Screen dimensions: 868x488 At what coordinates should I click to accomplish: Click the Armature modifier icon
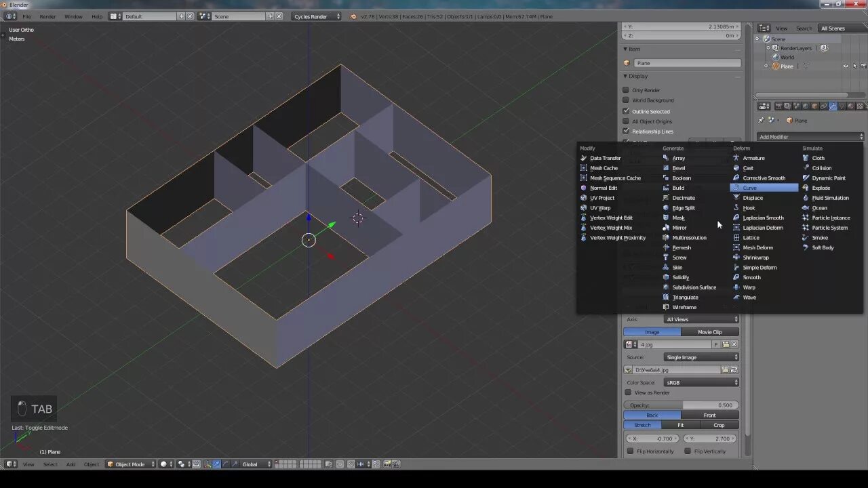coord(736,158)
